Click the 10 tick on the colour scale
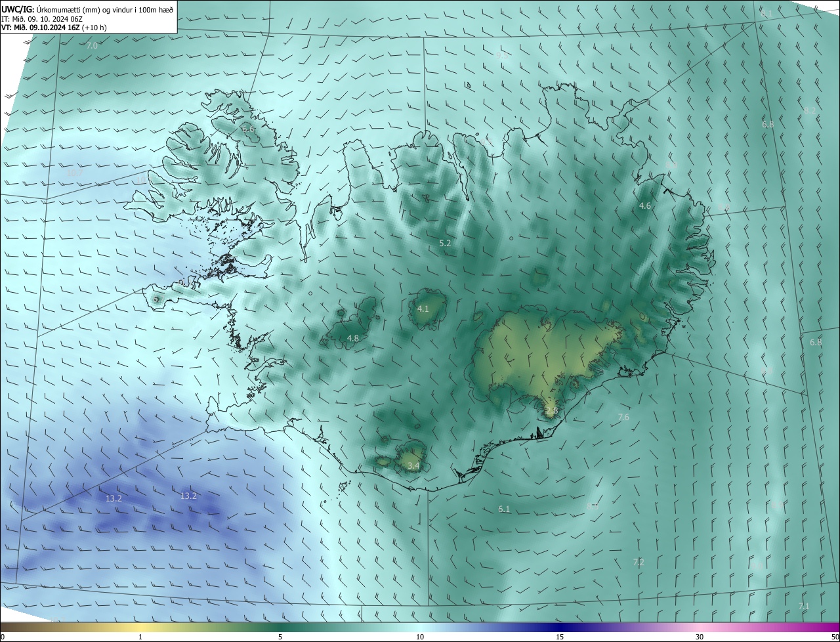Screen dimensions: 840x642 420,637
